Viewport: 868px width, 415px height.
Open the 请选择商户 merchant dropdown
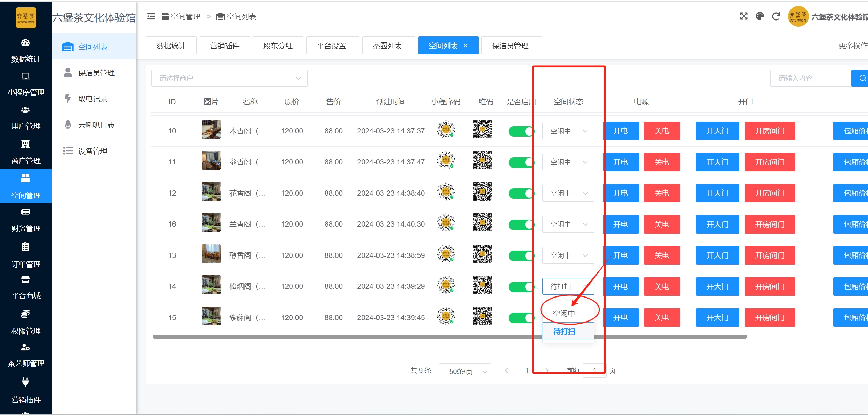click(x=229, y=78)
